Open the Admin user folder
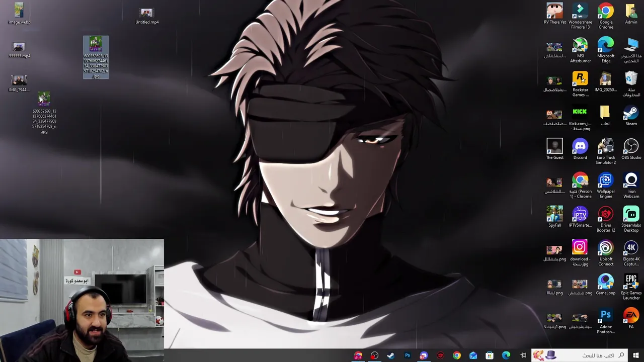The width and height of the screenshot is (644, 362). point(631,14)
